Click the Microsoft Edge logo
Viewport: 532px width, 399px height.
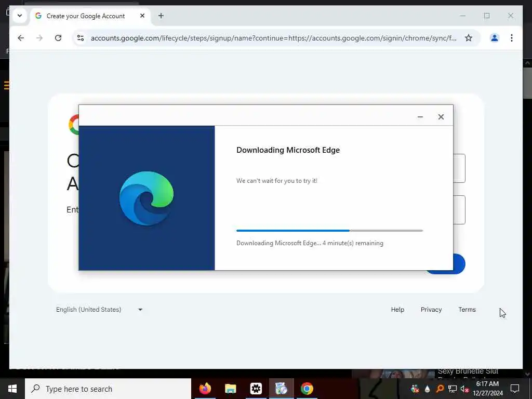tap(146, 198)
